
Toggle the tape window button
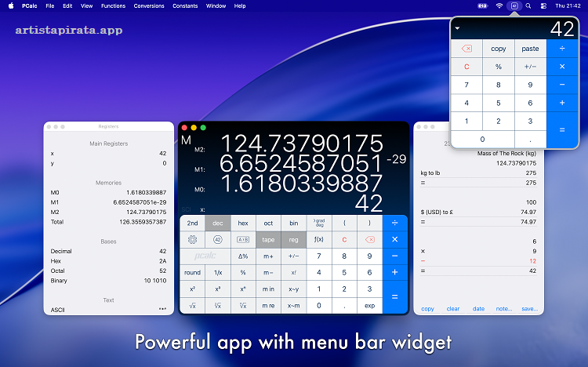click(268, 239)
